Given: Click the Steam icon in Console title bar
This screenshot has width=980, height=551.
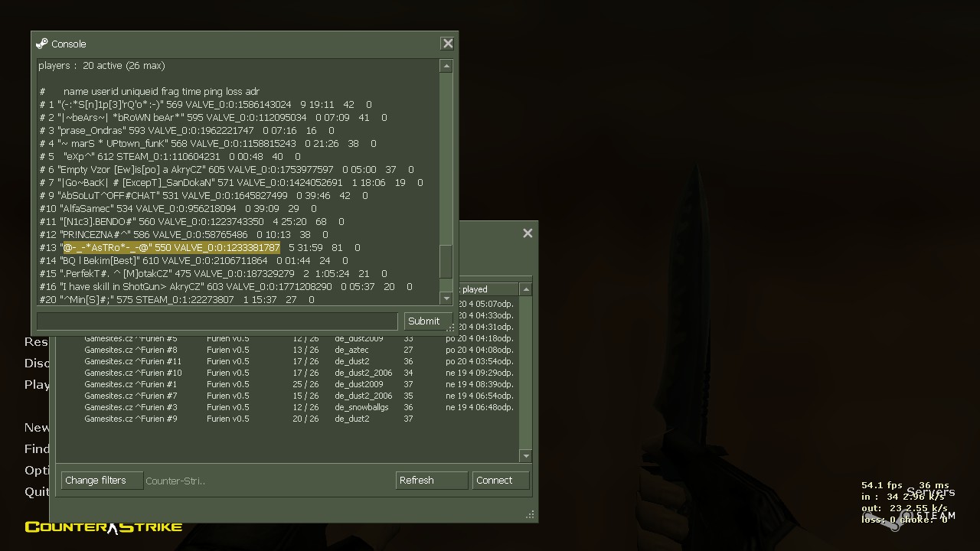Looking at the screenshot, I should (x=42, y=44).
